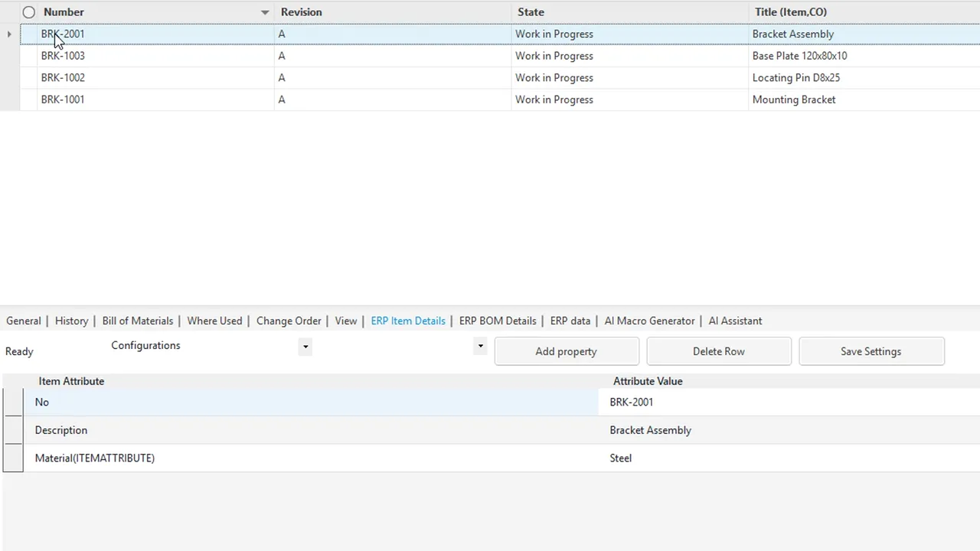Click the row header selector beside Material(ITEMATTRIBUTE)
Screen dimensions: 980x551
pyautogui.click(x=13, y=458)
